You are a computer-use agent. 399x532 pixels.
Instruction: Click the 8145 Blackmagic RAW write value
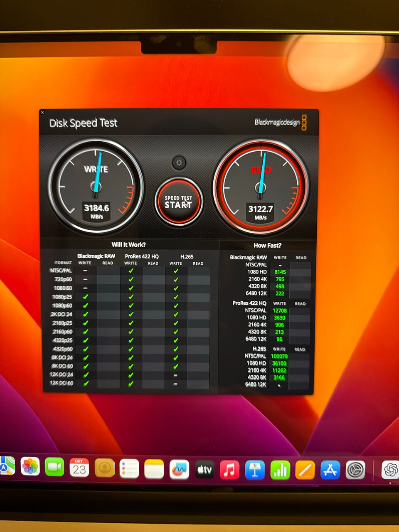click(x=280, y=272)
